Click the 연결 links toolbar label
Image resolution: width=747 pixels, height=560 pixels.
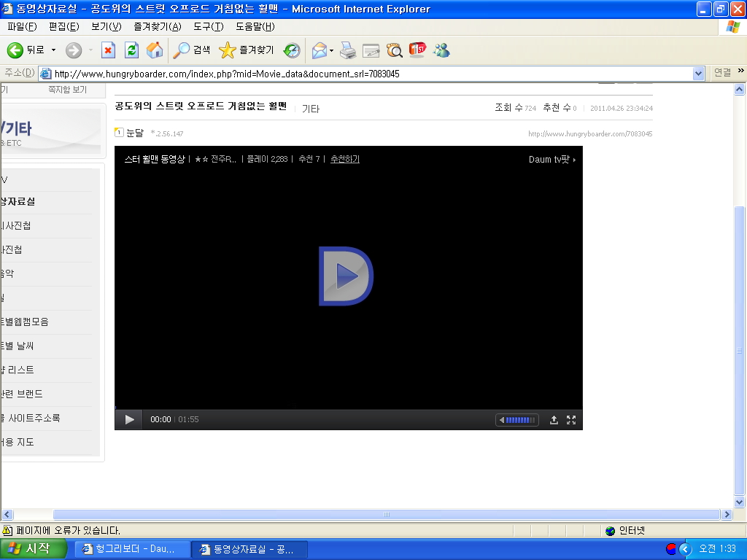click(722, 73)
